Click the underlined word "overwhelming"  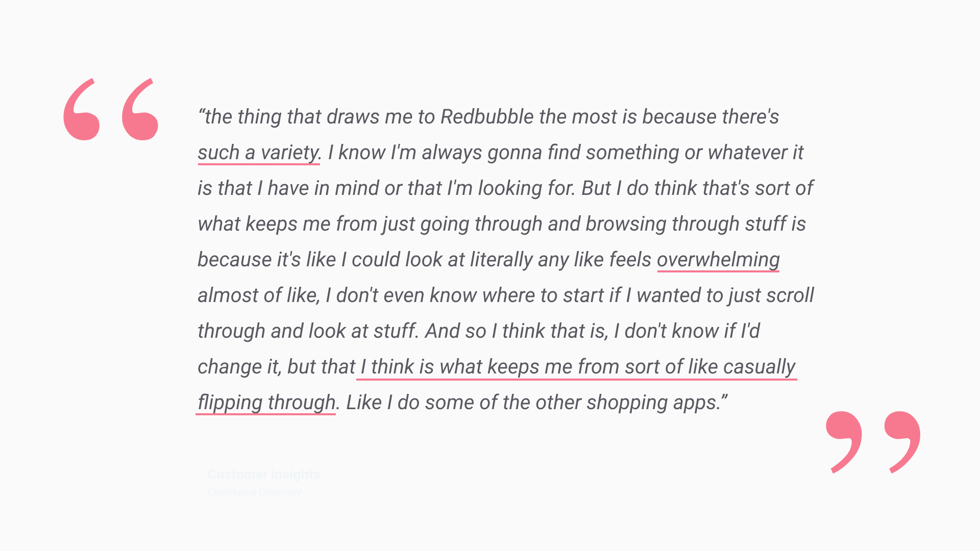tap(718, 260)
